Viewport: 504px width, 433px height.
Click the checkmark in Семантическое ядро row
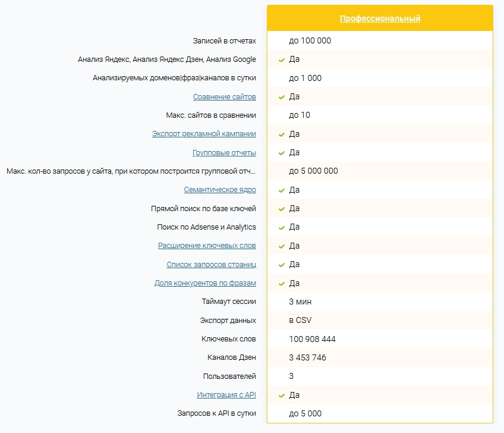(282, 190)
